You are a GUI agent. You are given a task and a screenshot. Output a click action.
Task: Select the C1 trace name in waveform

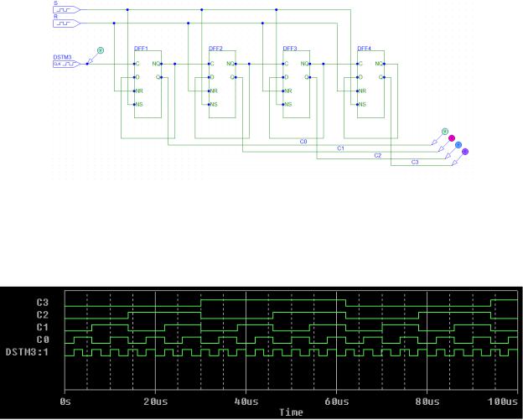click(43, 327)
